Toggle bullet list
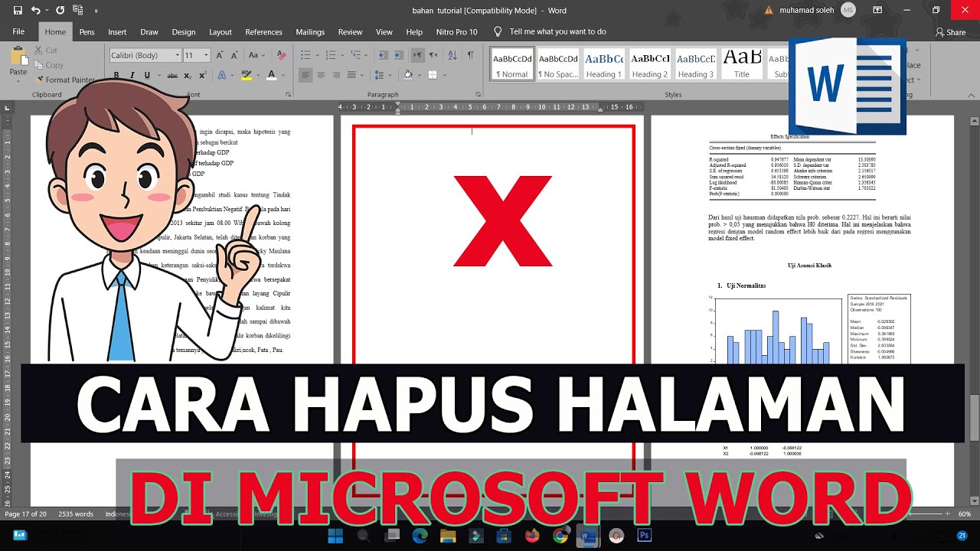The width and height of the screenshot is (980, 551). [305, 55]
